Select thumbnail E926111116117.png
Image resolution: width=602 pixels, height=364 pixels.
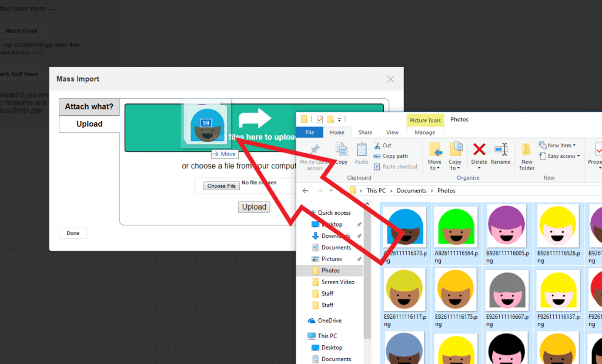tap(405, 298)
